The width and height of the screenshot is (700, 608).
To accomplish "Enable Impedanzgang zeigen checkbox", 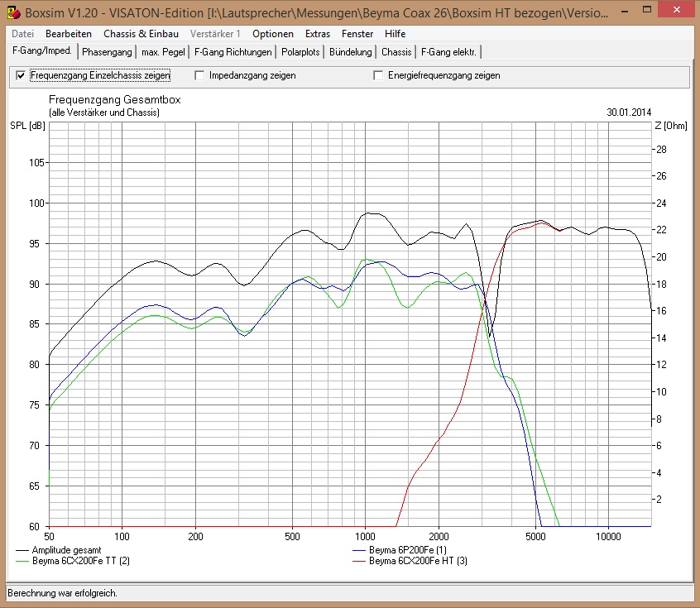I will [x=199, y=75].
